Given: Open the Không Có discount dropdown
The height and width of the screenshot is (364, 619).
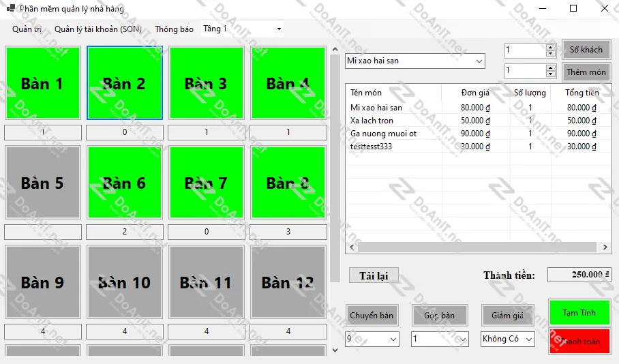Looking at the screenshot, I should pyautogui.click(x=529, y=339).
